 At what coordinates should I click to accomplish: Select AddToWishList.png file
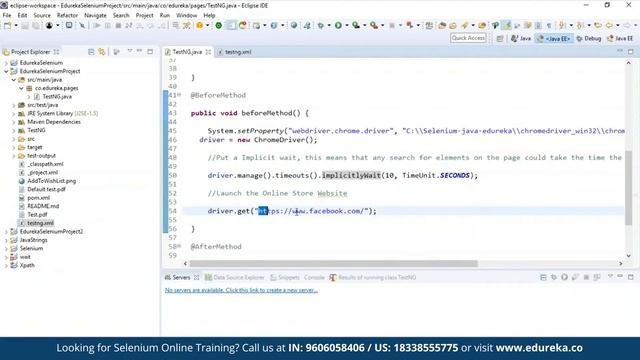51,181
